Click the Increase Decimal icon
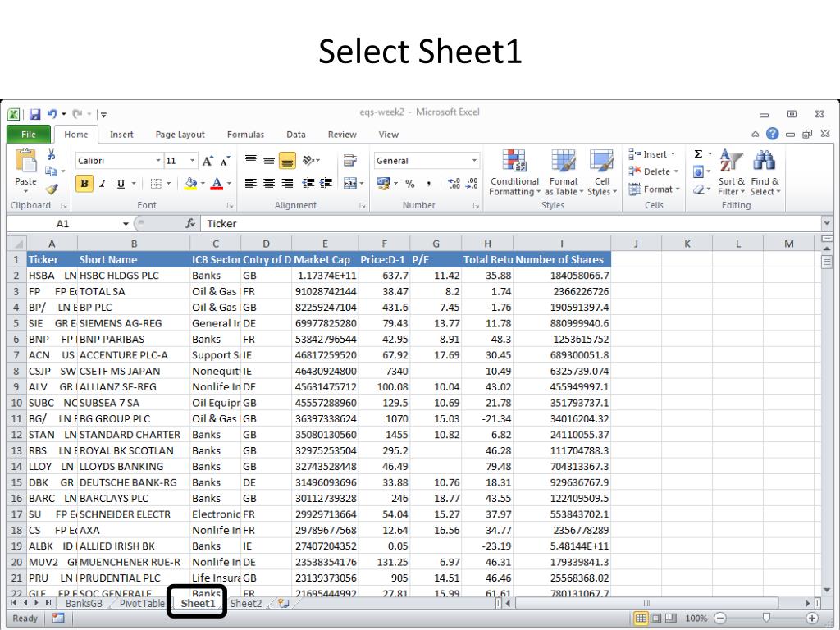The width and height of the screenshot is (840, 630). click(454, 184)
